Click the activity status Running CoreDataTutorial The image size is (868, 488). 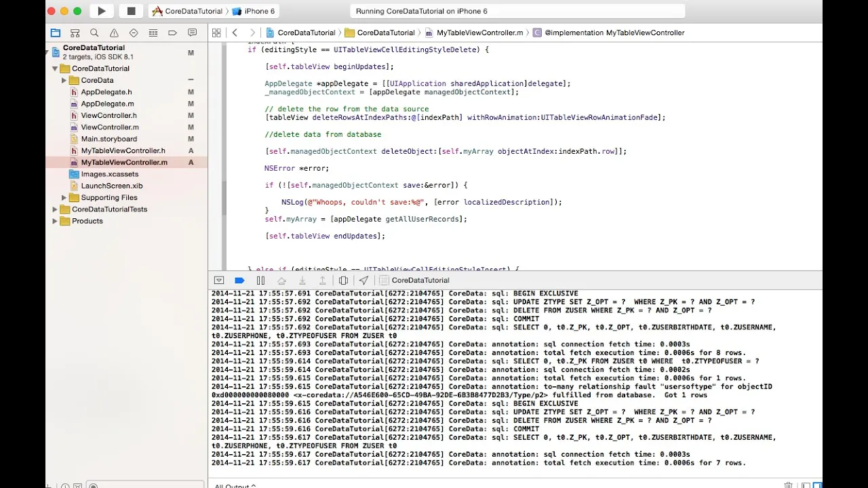coord(517,11)
